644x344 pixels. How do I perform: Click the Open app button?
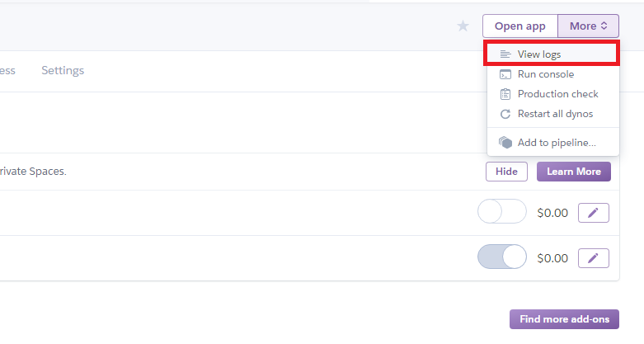coord(520,26)
